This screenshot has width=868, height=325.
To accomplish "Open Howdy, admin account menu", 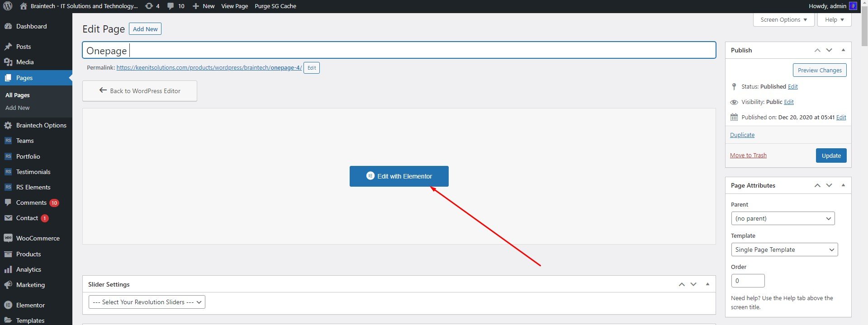I will [832, 6].
